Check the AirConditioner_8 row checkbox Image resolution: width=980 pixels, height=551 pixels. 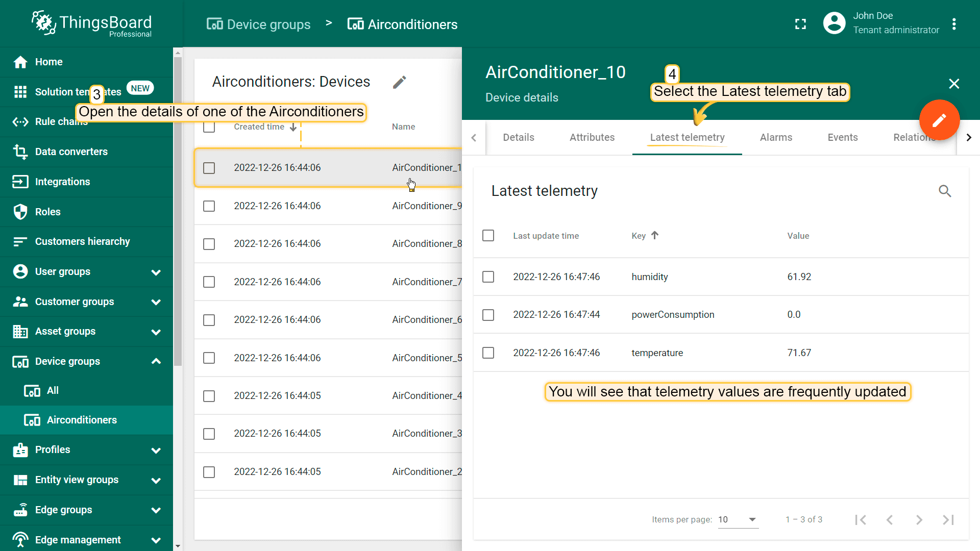pos(209,244)
